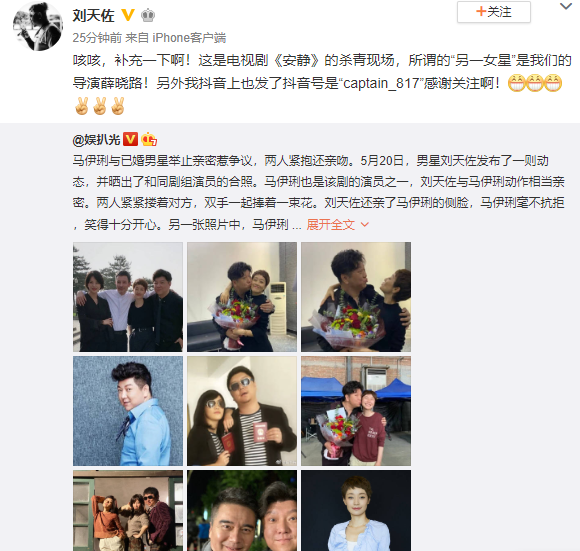Click the orange V verified badge beside 刘天佐
Viewport: 580px width, 551px height.
(128, 15)
